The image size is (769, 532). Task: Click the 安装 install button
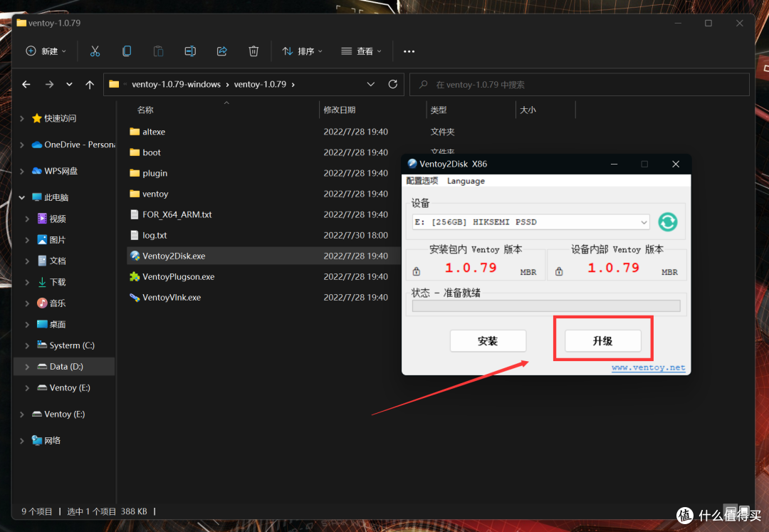click(488, 341)
